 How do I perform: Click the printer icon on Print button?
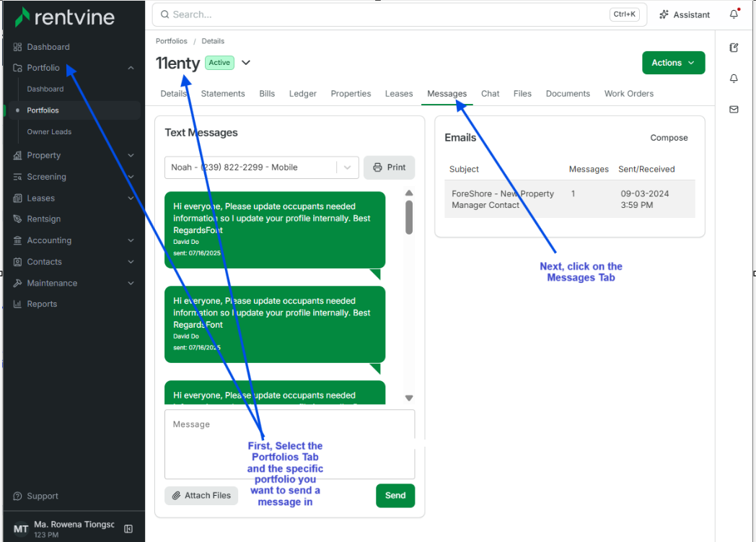pos(378,167)
